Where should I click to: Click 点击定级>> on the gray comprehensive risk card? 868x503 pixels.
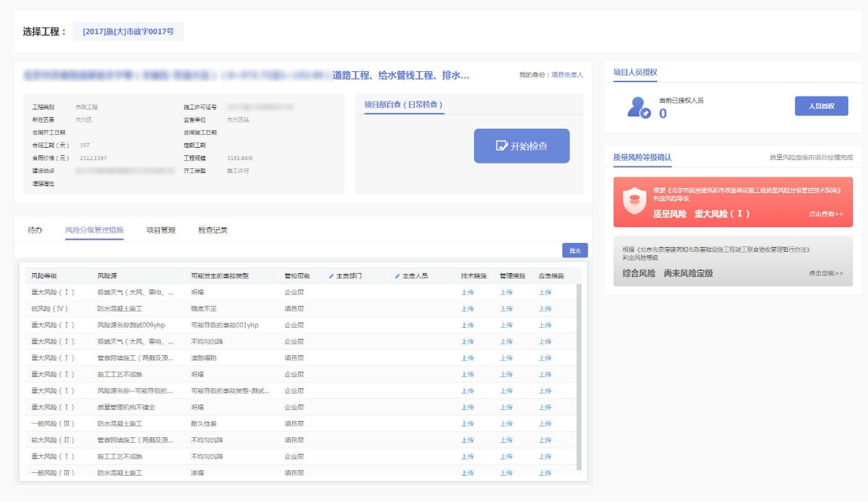(x=825, y=273)
